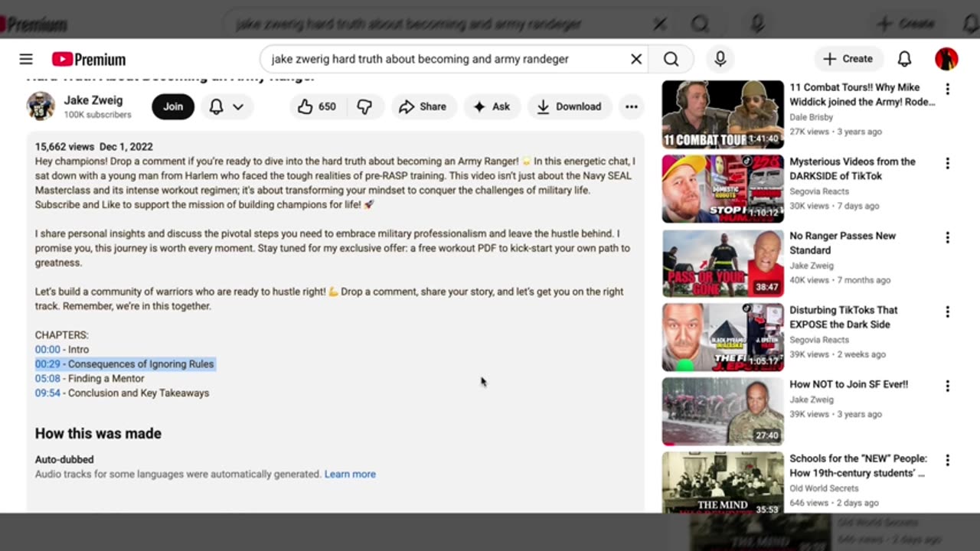
Task: Open options for Mysterious Videos entry
Action: pyautogui.click(x=947, y=163)
